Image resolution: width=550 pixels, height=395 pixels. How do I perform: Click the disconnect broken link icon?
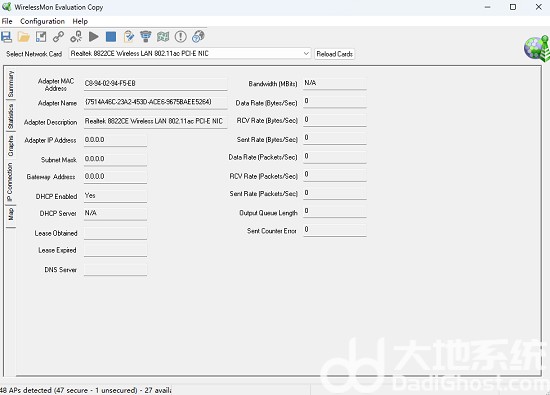coord(76,36)
